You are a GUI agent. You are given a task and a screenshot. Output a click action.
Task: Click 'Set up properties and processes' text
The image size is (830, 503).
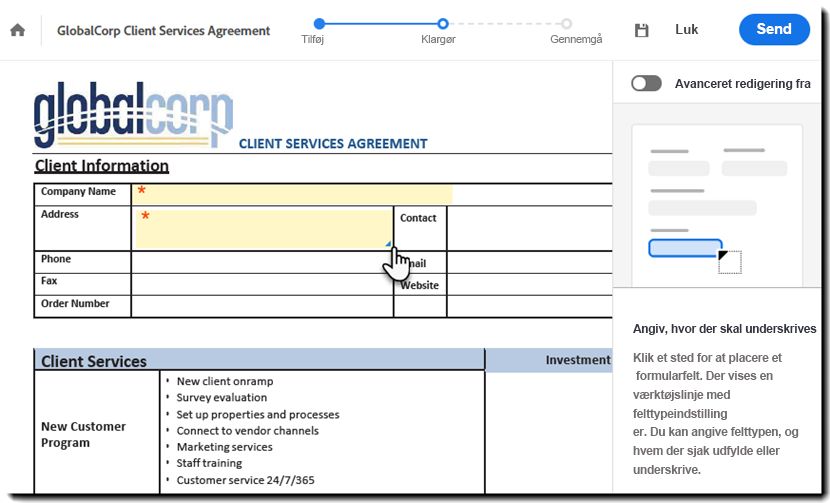(x=258, y=415)
